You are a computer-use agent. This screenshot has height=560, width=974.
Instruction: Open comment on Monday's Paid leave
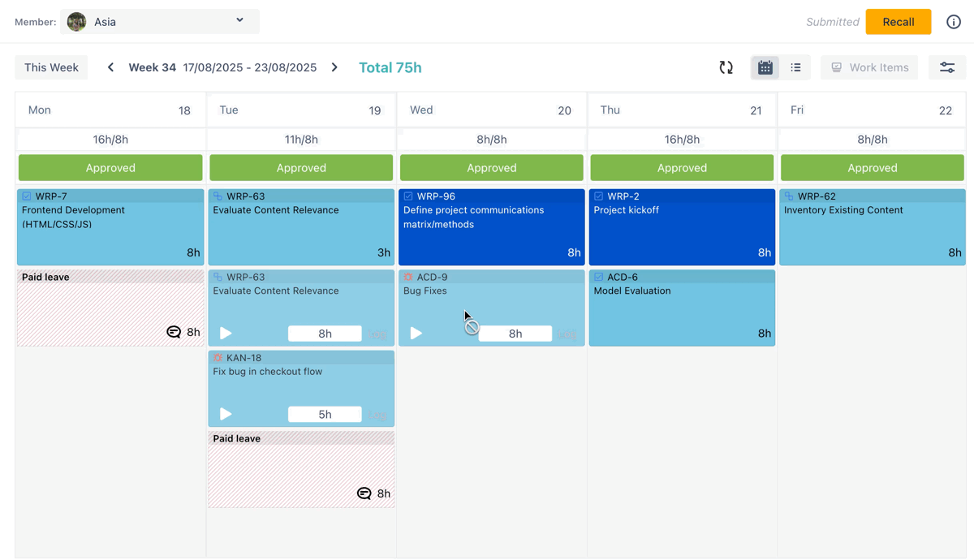(174, 332)
